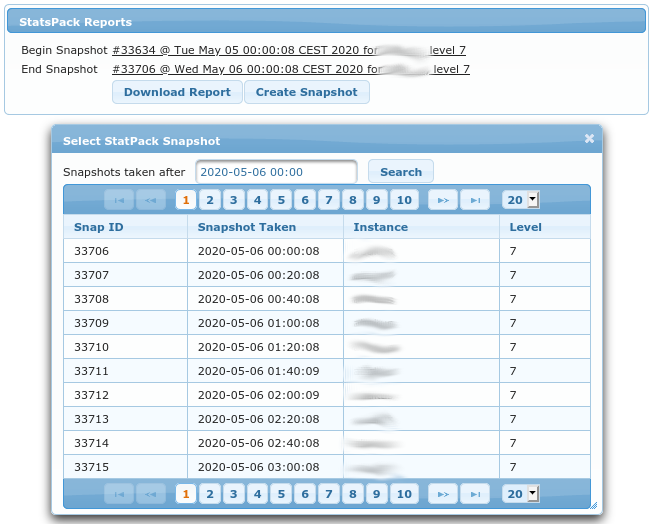This screenshot has height=524, width=652.
Task: Go to next page in bottom paginator
Action: tap(443, 494)
